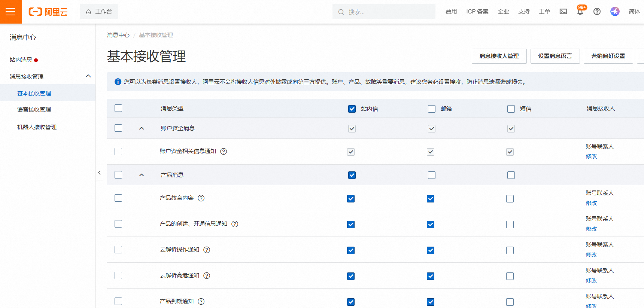
Task: Click 修改 for 产品教育内容
Action: 591,203
